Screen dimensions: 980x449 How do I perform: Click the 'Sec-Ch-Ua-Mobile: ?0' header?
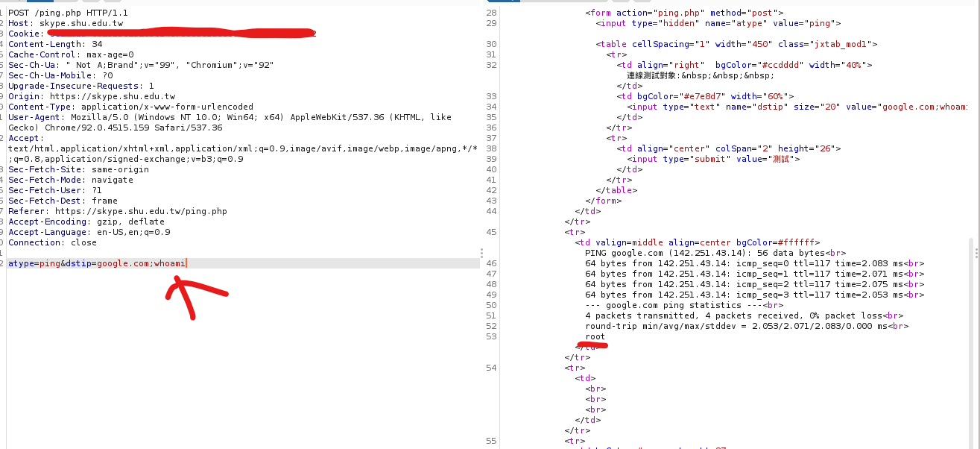click(60, 75)
